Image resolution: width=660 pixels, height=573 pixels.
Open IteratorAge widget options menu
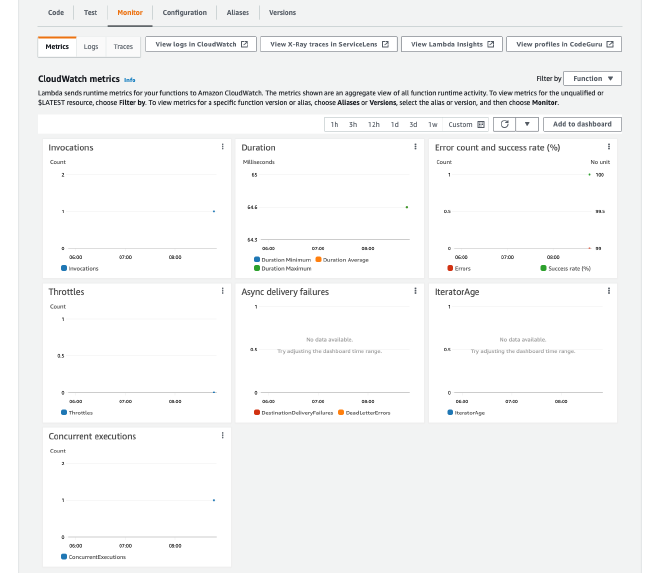608,291
